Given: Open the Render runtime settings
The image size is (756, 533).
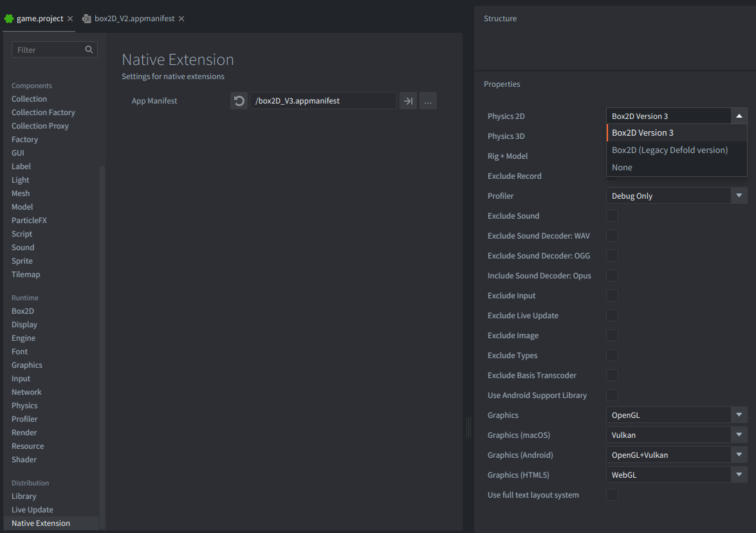Looking at the screenshot, I should 24,432.
